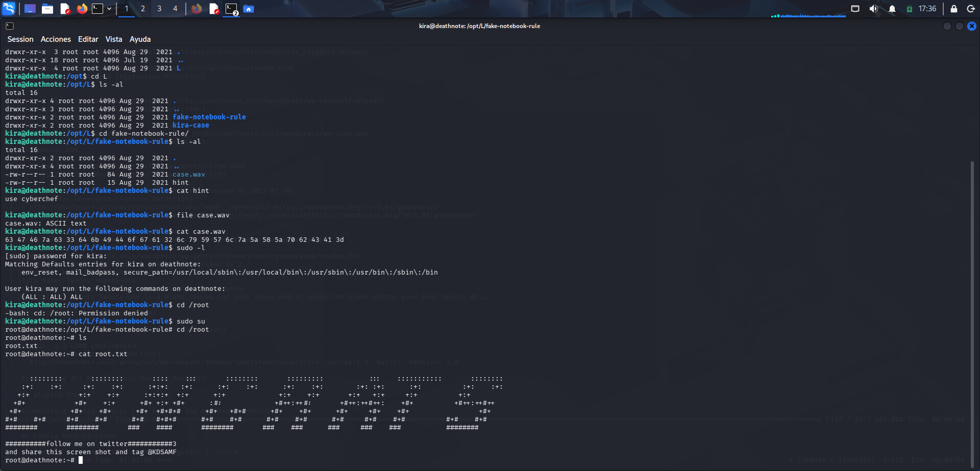Click the show desktop launcher icon
Viewport: 980px width, 471px height.
click(x=30, y=9)
